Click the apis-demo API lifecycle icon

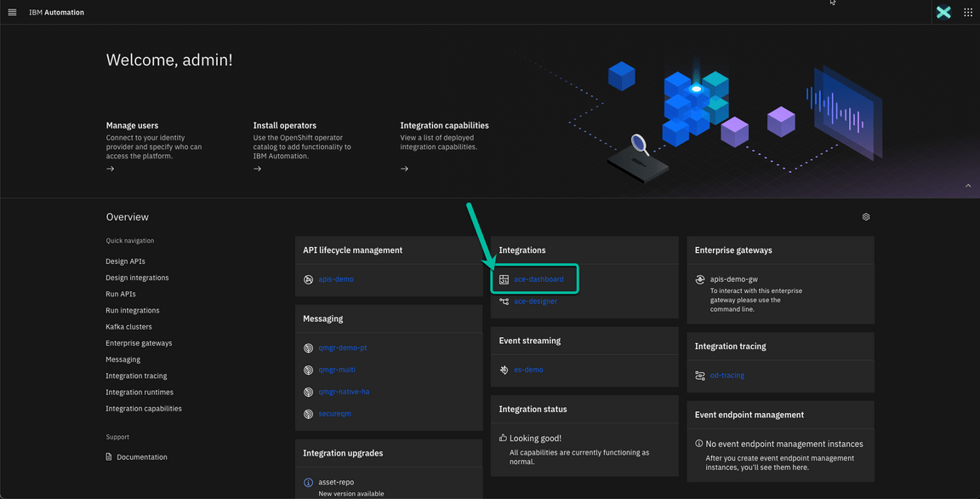(307, 278)
